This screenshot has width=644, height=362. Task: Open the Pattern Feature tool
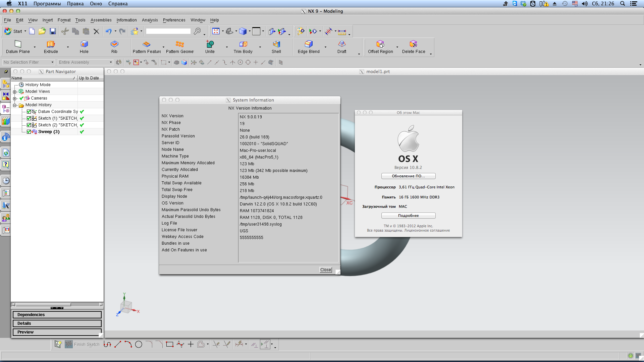coord(147,47)
